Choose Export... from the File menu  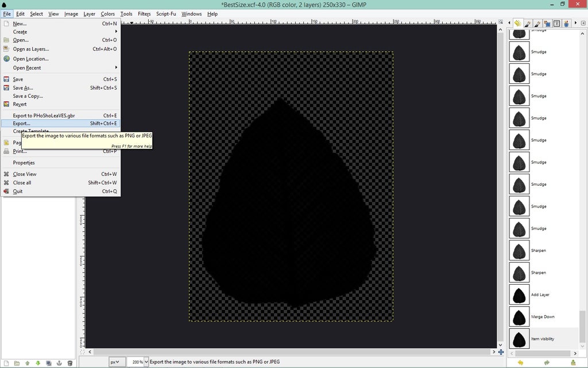(21, 123)
